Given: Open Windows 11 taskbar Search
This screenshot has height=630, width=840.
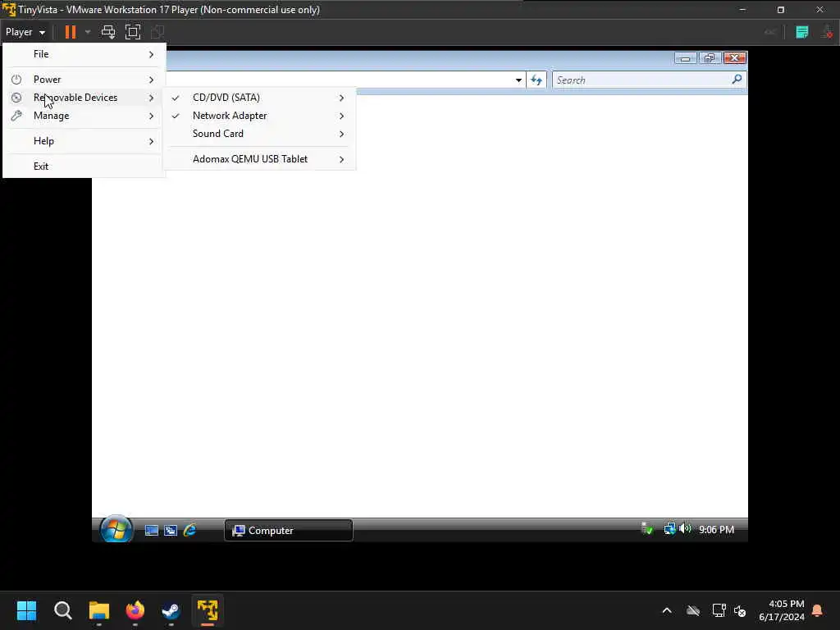Looking at the screenshot, I should [62, 610].
